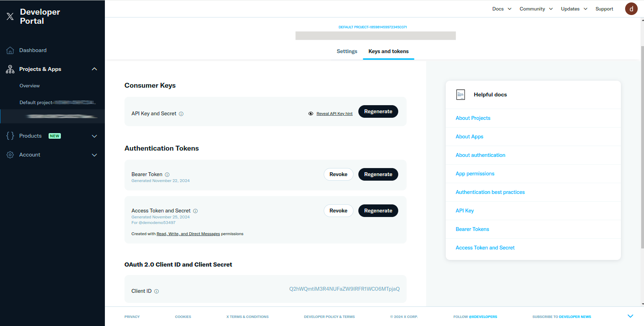Screen dimensions: 644x326
Task: Switch to the Settings tab
Action: pos(347,51)
